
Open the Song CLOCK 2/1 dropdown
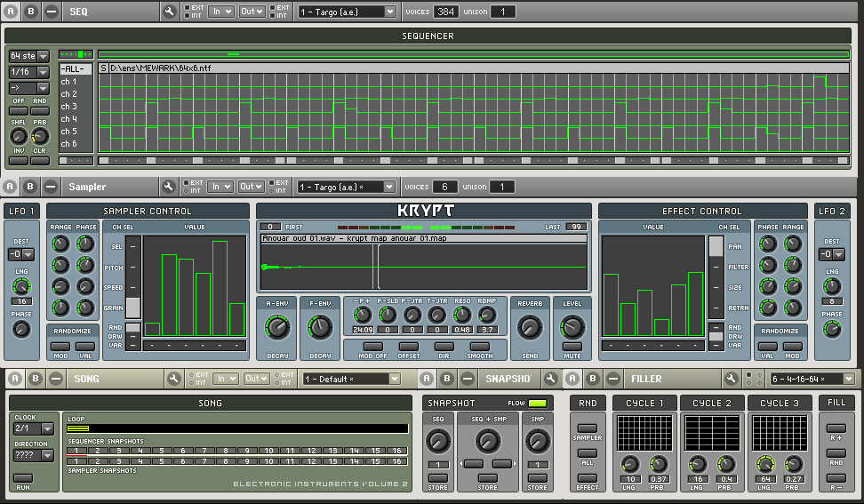[x=33, y=428]
